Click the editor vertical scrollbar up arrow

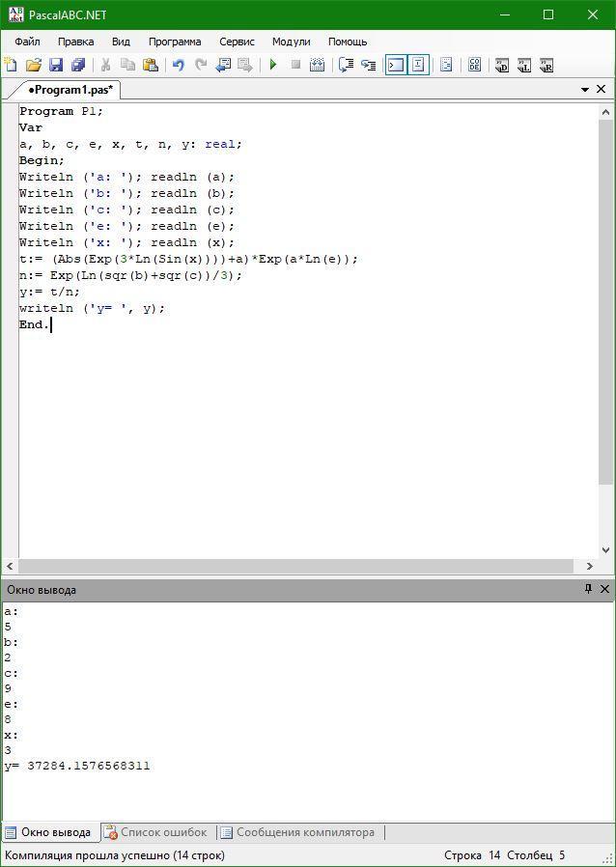point(605,112)
